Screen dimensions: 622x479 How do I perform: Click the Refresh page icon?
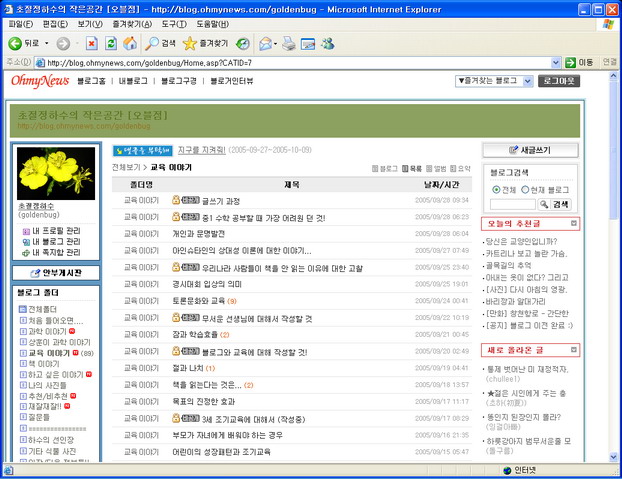[x=111, y=44]
